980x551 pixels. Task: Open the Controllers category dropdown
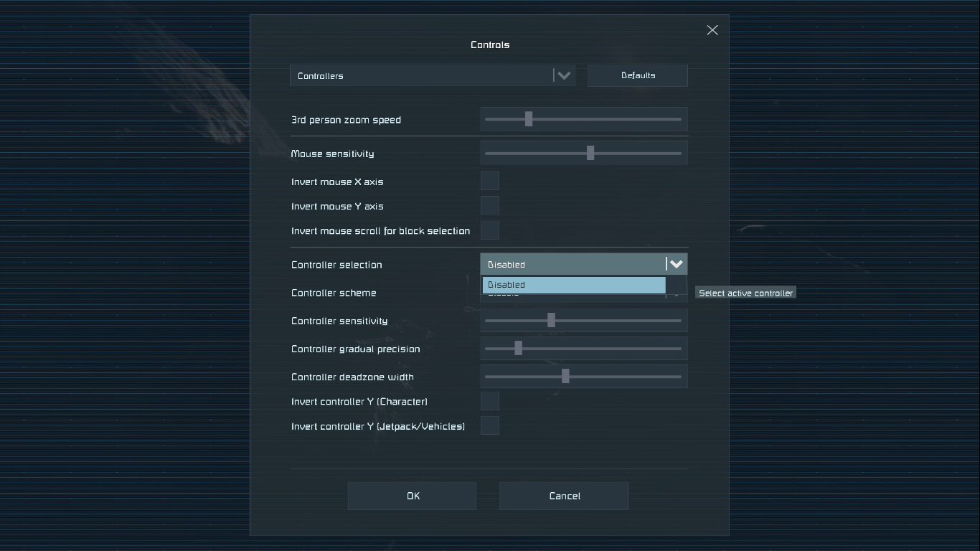click(423, 75)
